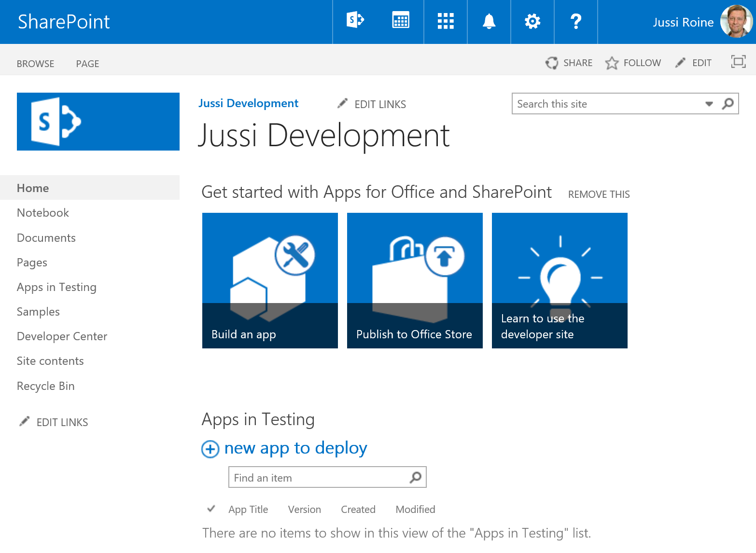Viewport: 756px width, 553px height.
Task: Open Developer Center navigation link
Action: pyautogui.click(x=62, y=336)
